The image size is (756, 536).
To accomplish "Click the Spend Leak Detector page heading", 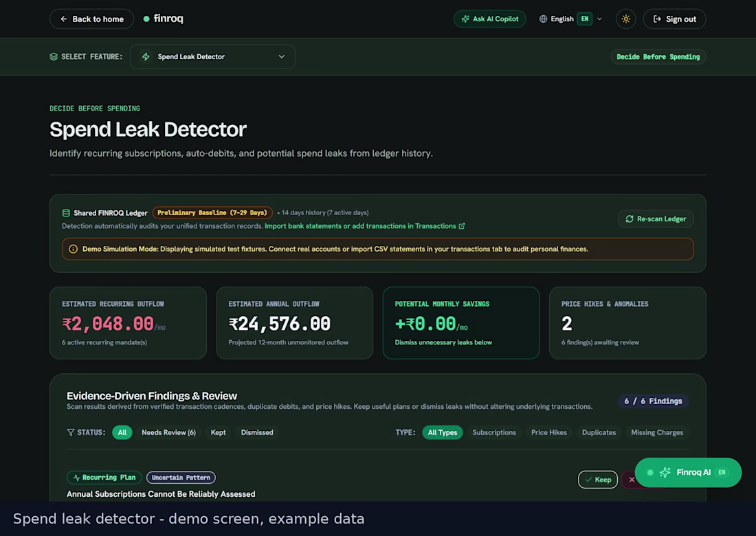I will [148, 129].
